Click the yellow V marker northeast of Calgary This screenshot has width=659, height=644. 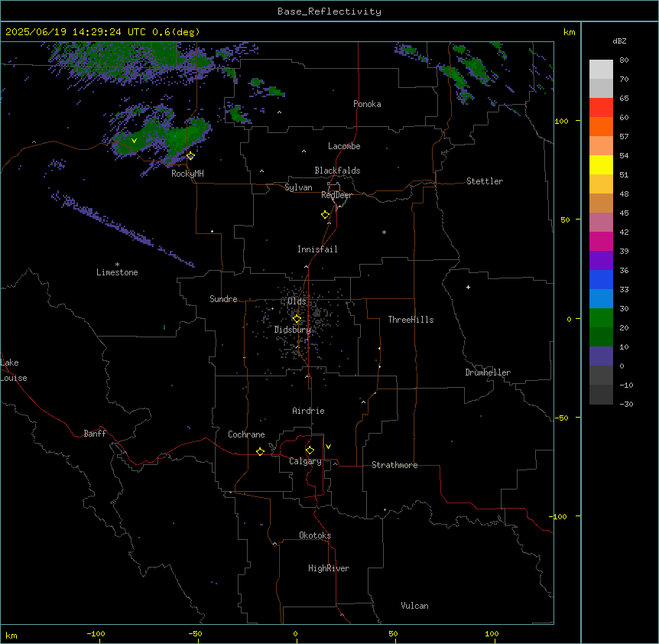[x=328, y=447]
